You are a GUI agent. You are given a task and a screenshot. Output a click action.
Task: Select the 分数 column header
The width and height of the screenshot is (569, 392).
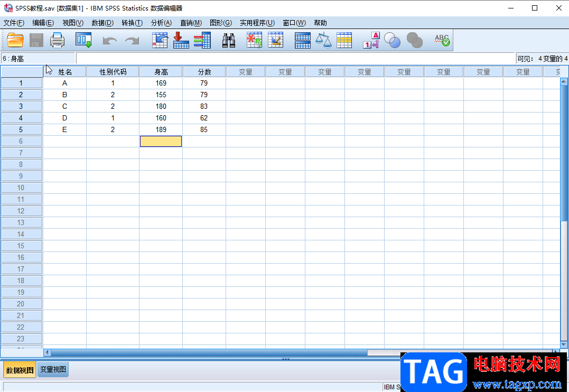click(x=204, y=72)
